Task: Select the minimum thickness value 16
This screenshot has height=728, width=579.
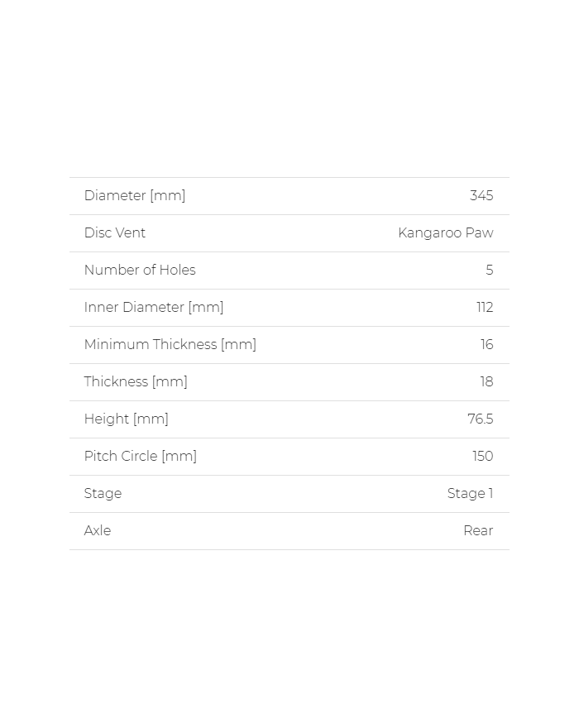Action: [487, 345]
